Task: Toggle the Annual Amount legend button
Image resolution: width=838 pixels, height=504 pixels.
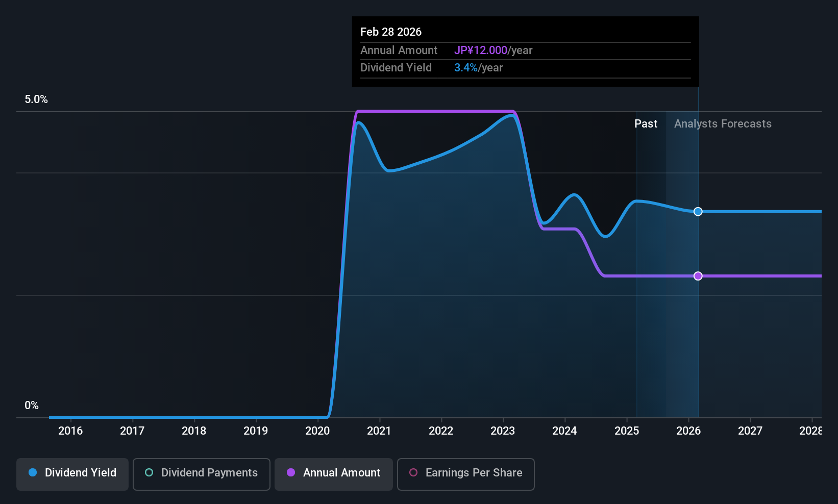Action: coord(334,474)
